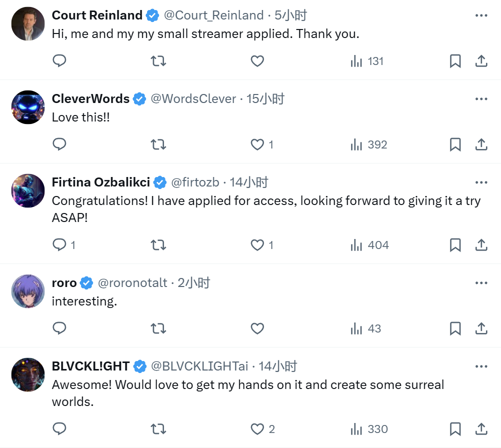Like the BLVCKL!GHT tweet

tap(257, 429)
